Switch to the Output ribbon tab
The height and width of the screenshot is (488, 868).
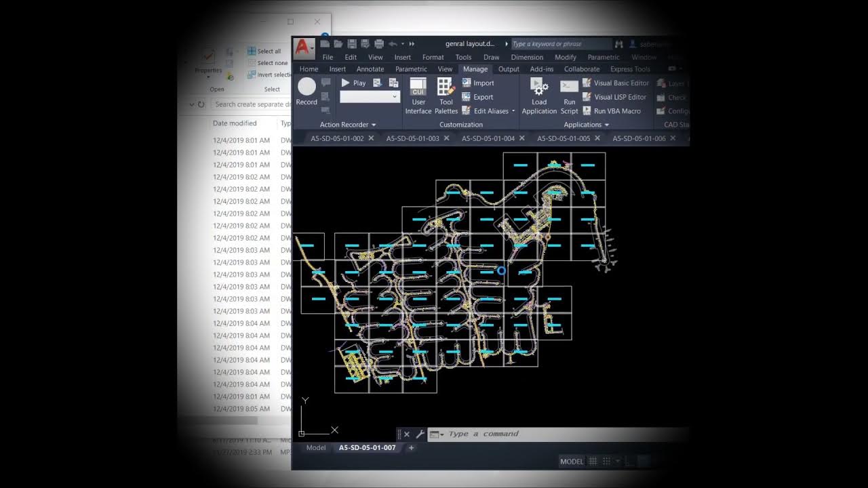point(509,69)
